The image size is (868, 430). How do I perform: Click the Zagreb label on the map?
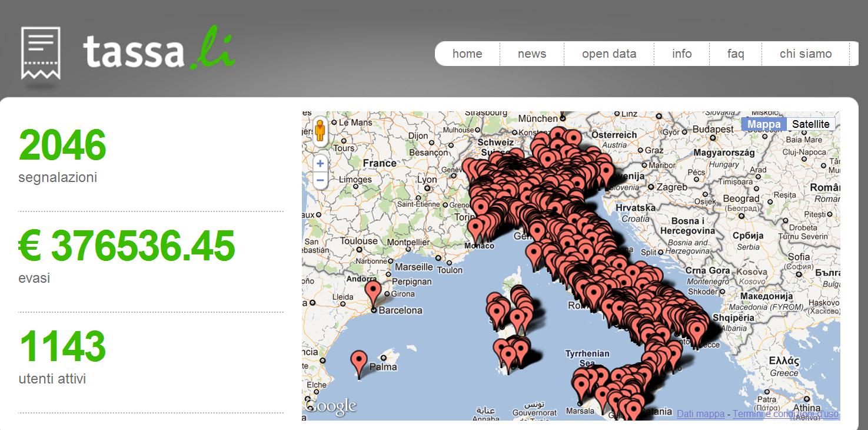pyautogui.click(x=672, y=187)
